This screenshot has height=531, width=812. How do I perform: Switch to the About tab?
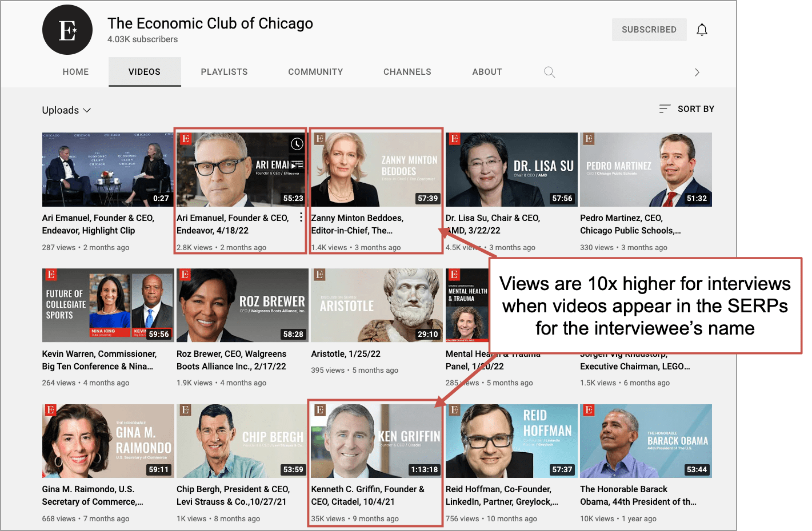pyautogui.click(x=487, y=72)
